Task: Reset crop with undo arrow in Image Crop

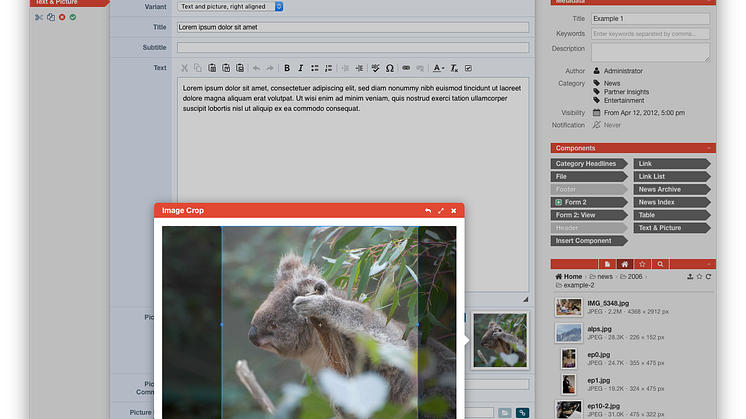Action: tap(428, 210)
